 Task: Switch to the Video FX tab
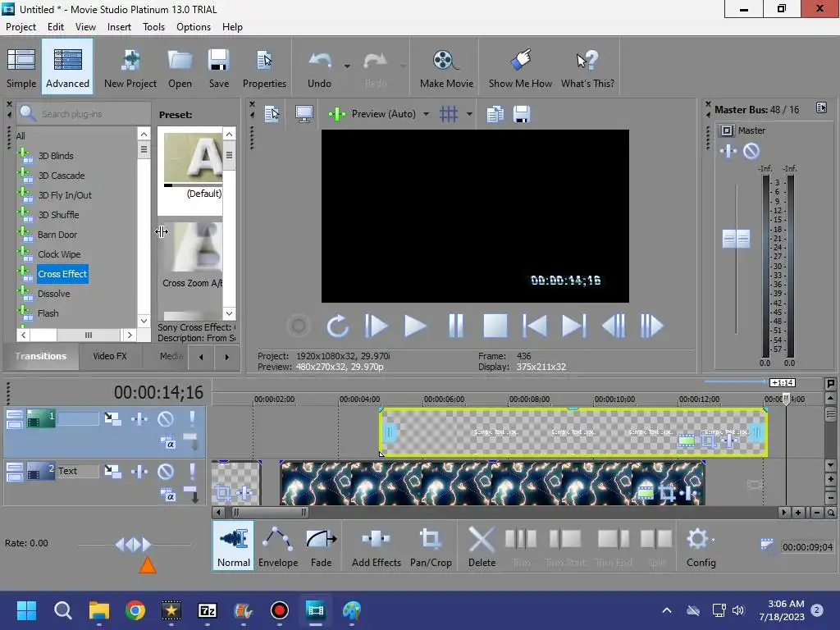pos(110,356)
